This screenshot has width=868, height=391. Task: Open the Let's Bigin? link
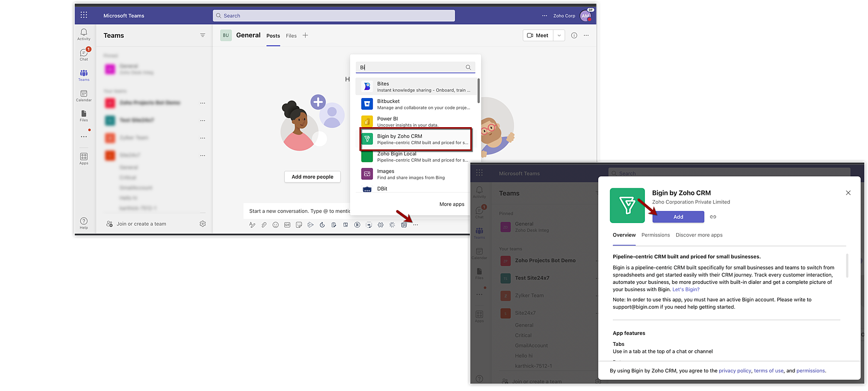(686, 289)
